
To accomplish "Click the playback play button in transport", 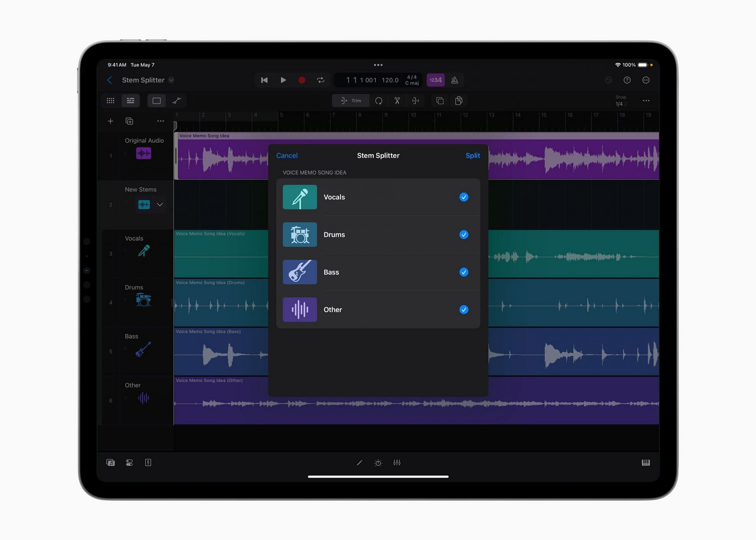I will coord(283,80).
